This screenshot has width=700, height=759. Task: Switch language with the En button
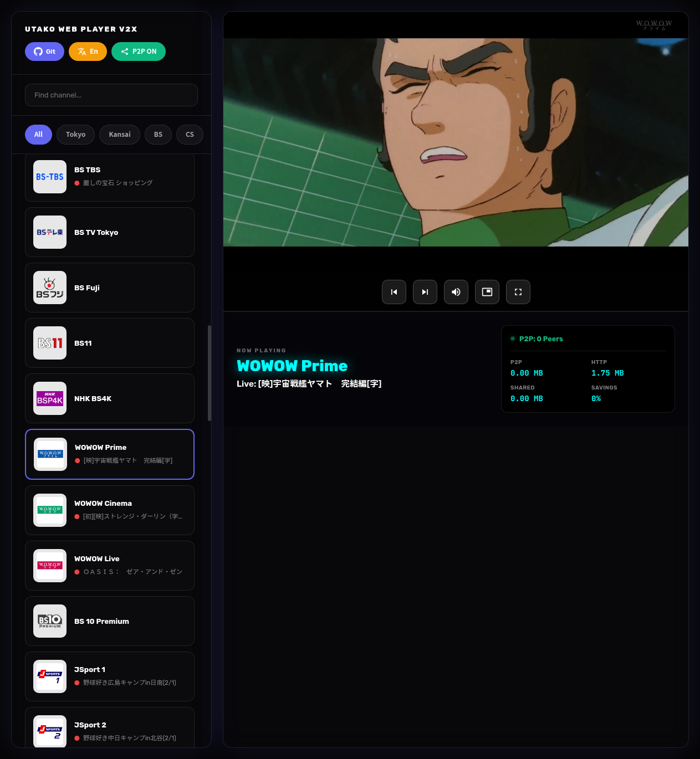point(88,52)
